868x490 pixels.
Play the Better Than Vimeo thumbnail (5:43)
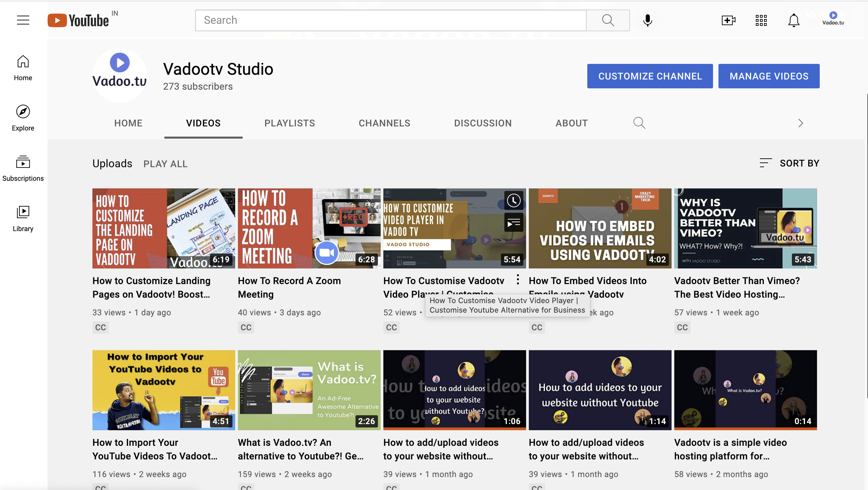(746, 228)
